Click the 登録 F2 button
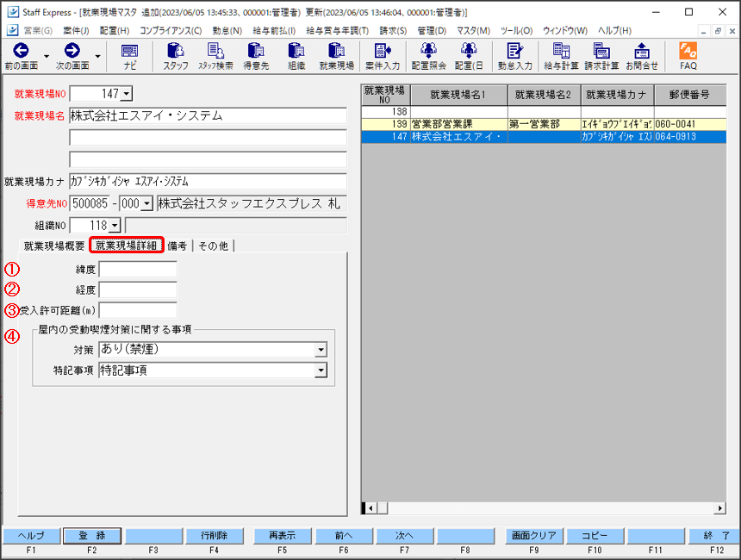This screenshot has height=560, width=741. [x=92, y=536]
